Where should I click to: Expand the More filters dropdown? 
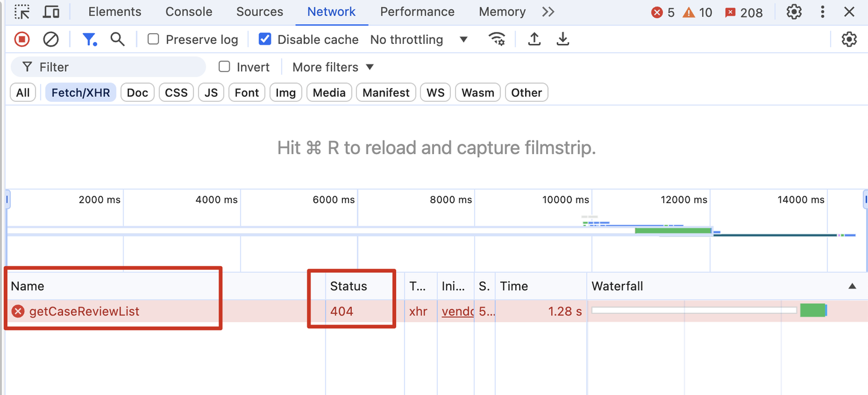pos(333,67)
